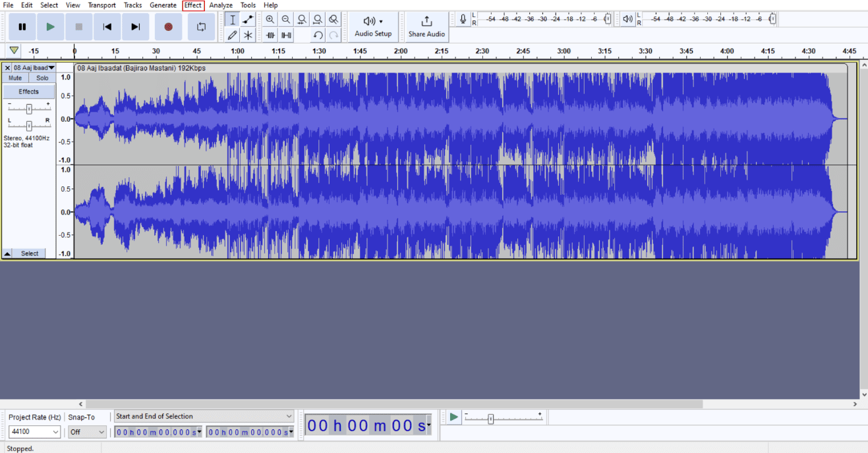Change the Project Rate dropdown

[x=34, y=431]
